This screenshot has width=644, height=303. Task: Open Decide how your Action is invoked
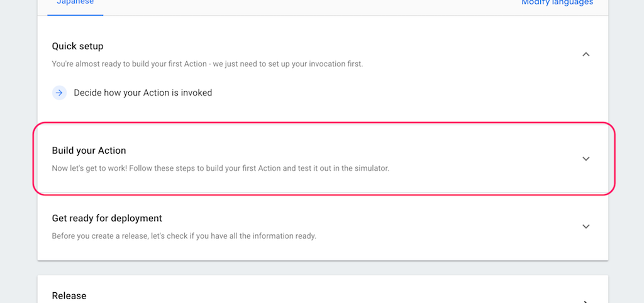pos(143,93)
